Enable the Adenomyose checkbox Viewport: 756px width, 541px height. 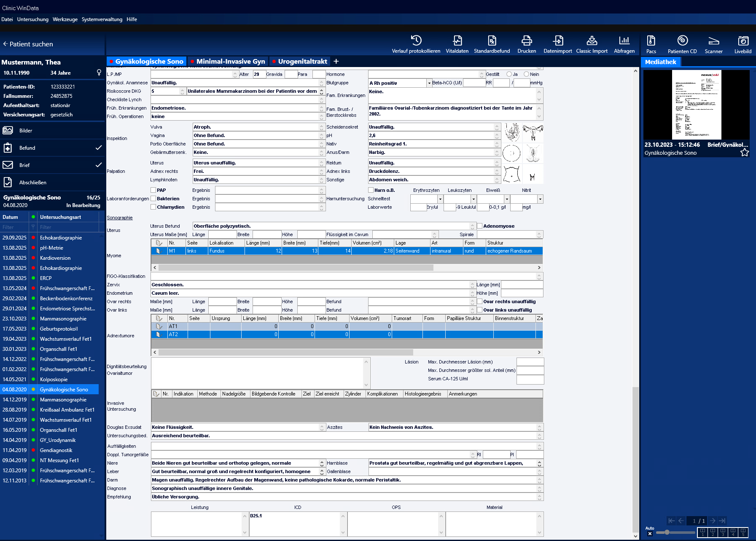click(x=480, y=226)
